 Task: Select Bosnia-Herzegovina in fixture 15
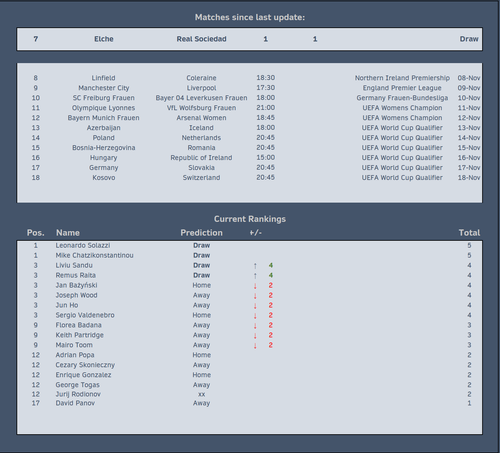(104, 148)
